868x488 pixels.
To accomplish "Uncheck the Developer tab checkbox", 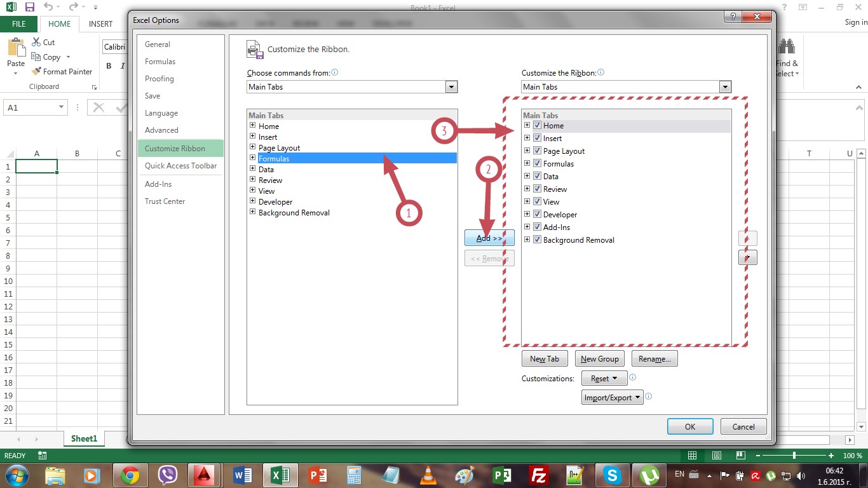I will click(538, 215).
